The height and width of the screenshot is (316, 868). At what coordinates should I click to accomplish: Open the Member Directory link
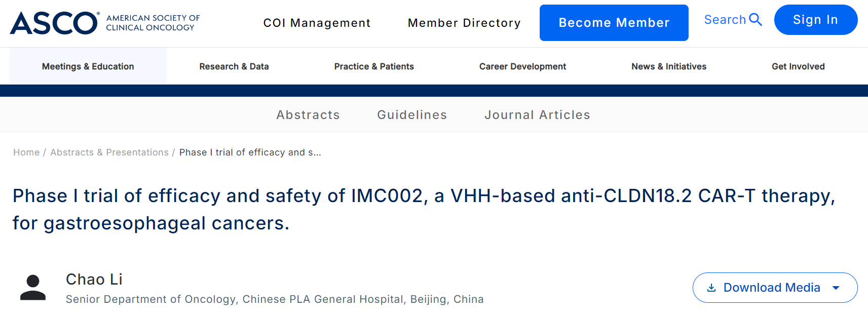tap(464, 23)
